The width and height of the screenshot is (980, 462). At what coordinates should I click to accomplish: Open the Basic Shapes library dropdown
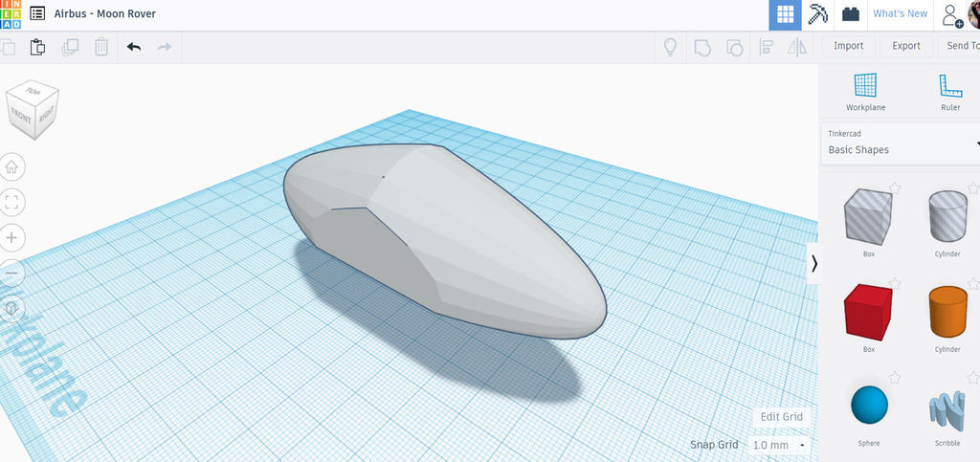tap(900, 143)
